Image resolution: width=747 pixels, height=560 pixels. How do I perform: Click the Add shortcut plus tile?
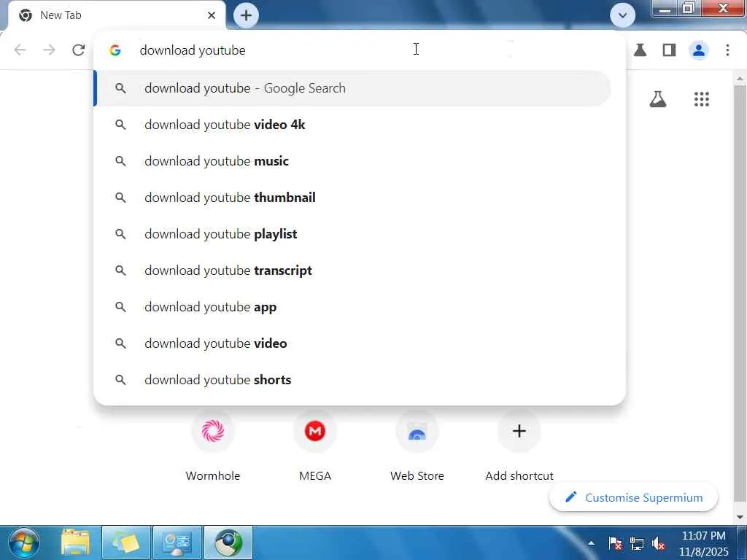pos(519,447)
